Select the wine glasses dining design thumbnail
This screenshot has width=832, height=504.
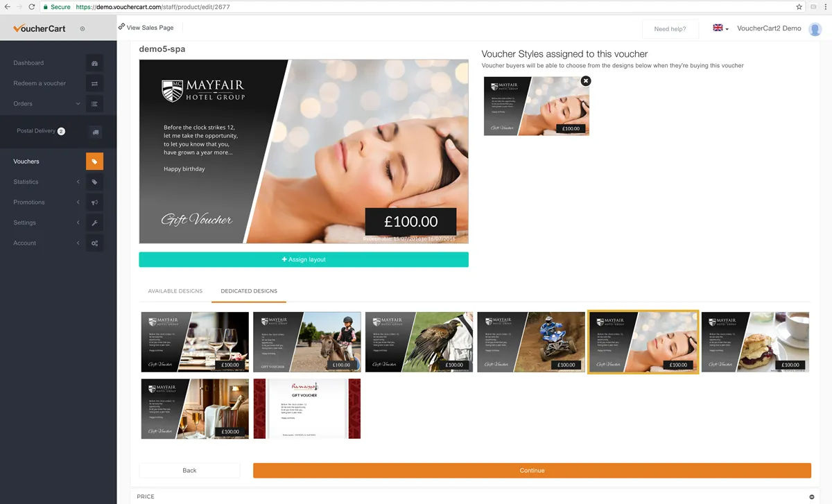[x=195, y=342]
